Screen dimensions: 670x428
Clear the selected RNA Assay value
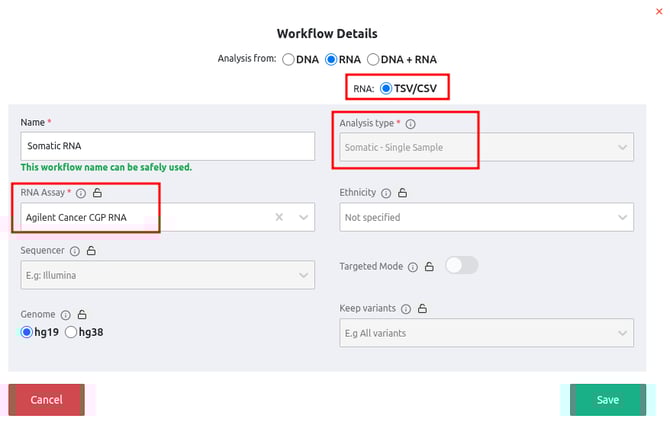click(x=279, y=217)
